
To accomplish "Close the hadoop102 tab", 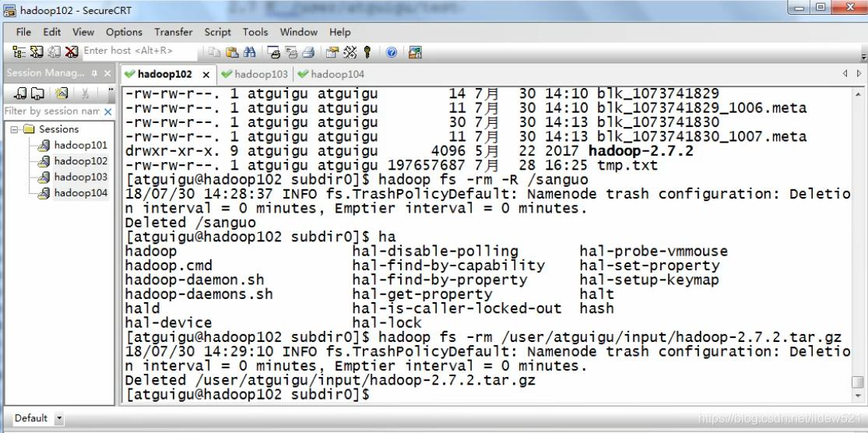I will click(x=206, y=74).
